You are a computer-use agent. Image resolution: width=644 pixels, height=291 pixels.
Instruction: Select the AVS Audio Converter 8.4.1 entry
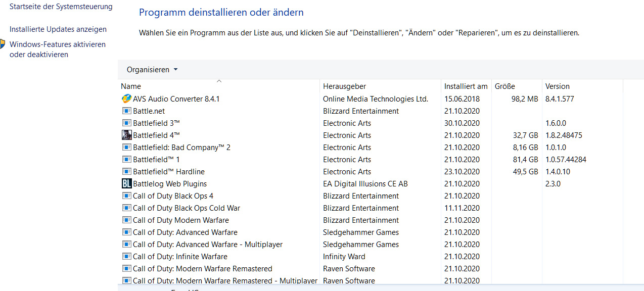[176, 99]
